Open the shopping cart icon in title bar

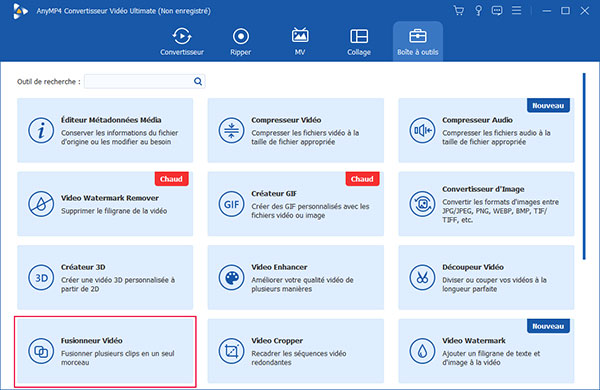458,11
